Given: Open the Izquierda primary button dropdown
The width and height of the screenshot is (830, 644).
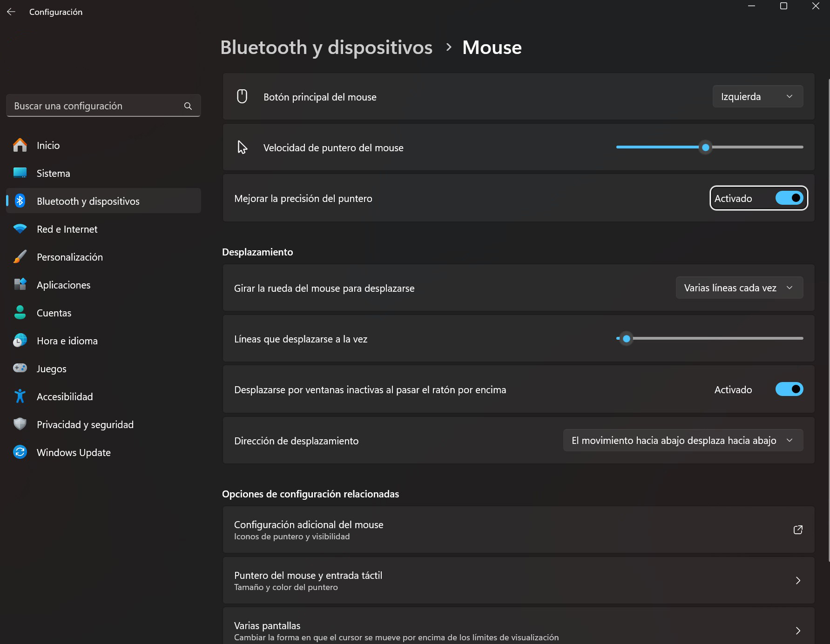Looking at the screenshot, I should coord(757,96).
